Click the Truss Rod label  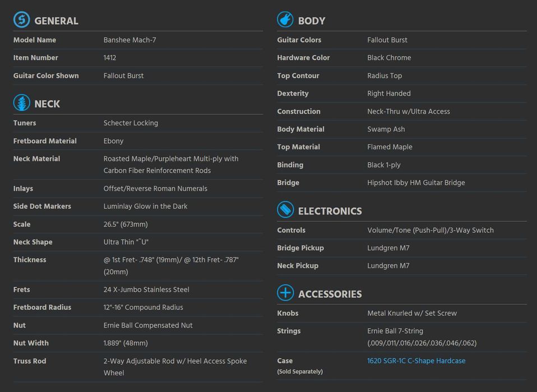pyautogui.click(x=30, y=361)
